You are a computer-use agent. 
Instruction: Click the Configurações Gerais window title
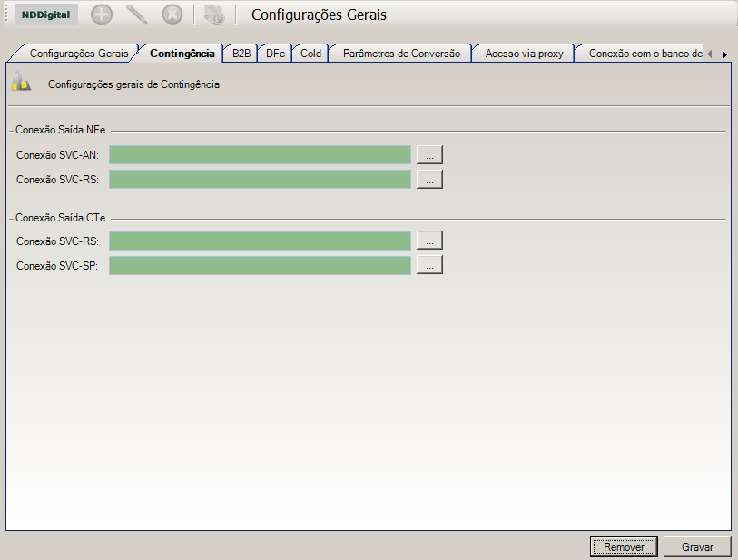319,15
